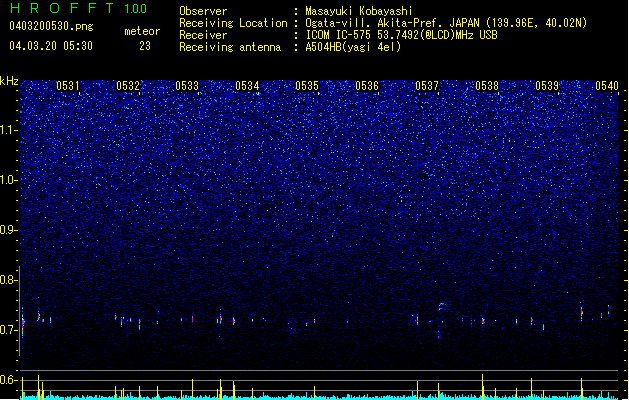
Task: Click the Receiving Location label
Action: coord(233,23)
